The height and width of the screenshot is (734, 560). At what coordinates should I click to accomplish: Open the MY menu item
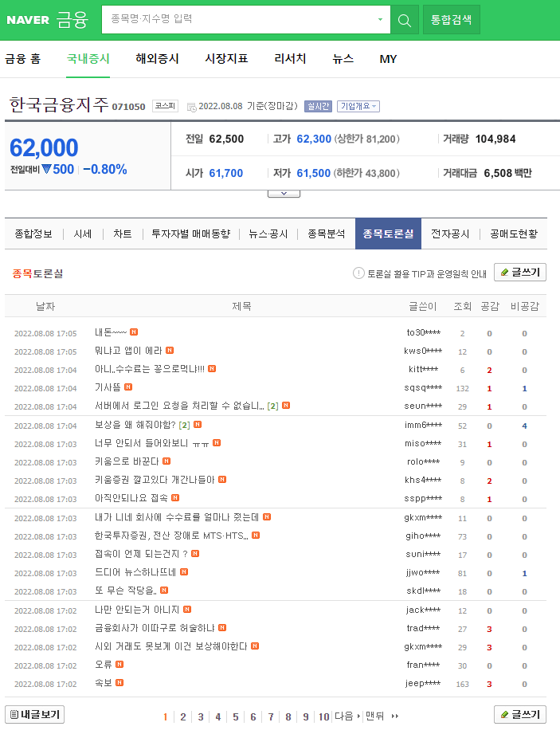[388, 59]
